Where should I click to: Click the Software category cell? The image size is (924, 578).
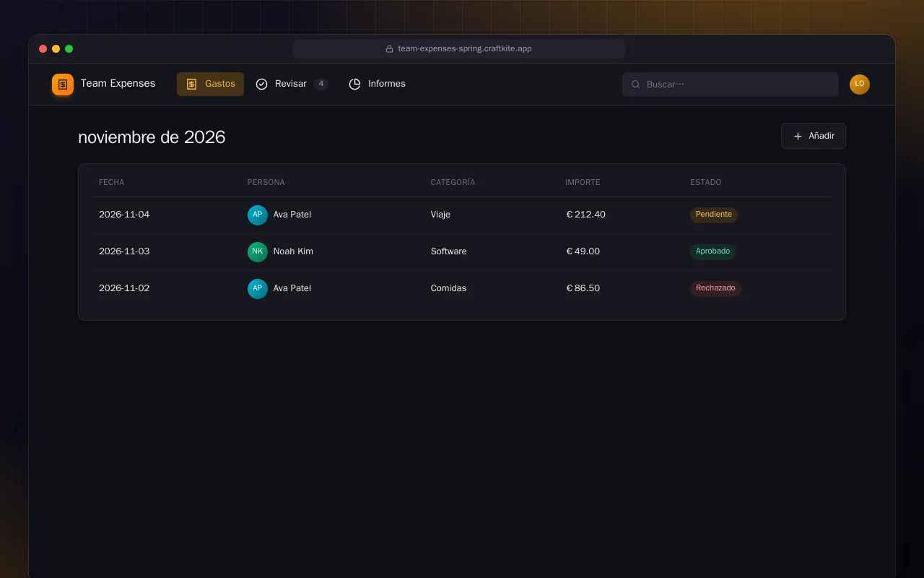coord(449,251)
